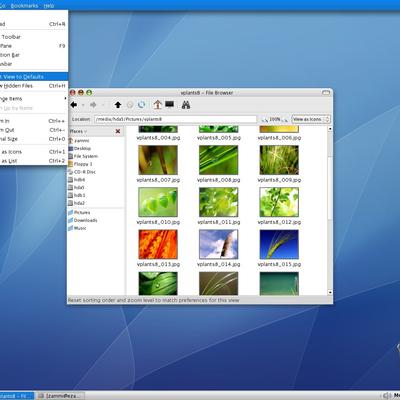Click into the Location path field
400x400 pixels.
tap(175, 119)
